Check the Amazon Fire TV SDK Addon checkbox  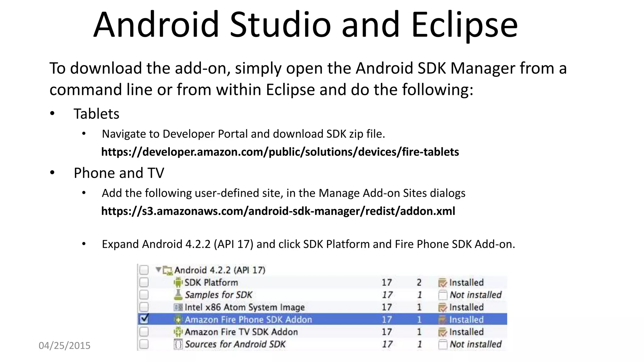[x=144, y=332]
